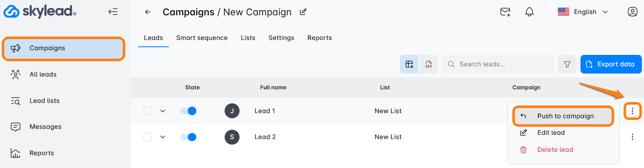This screenshot has width=644, height=168.
Task: Collapse the sidebar menu icon
Action: coord(113,12)
